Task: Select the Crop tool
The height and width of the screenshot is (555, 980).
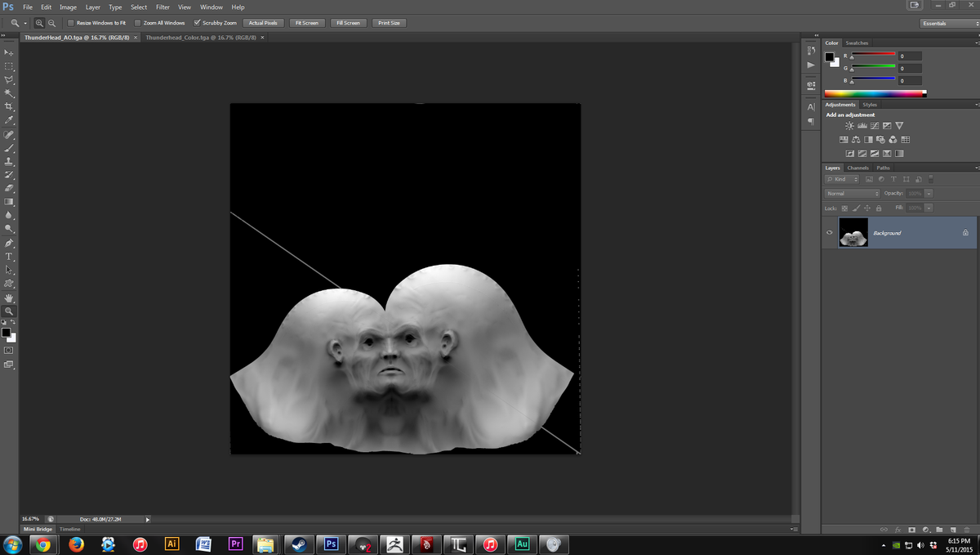Action: (x=9, y=107)
